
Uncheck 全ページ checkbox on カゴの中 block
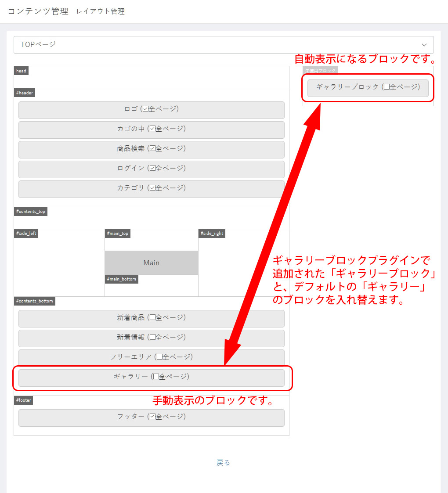(152, 129)
